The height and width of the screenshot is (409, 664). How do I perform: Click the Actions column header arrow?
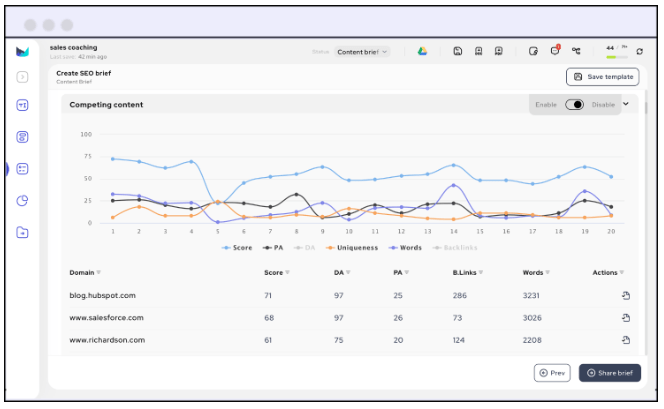click(622, 273)
